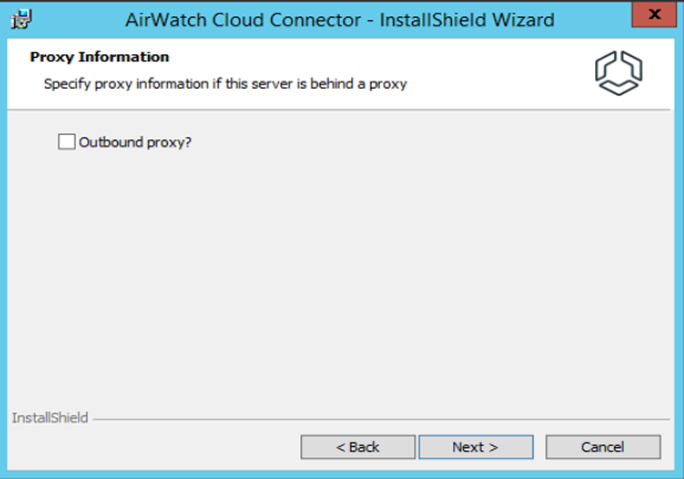Click the left arrow on the Back button
This screenshot has height=479, width=684.
click(341, 447)
